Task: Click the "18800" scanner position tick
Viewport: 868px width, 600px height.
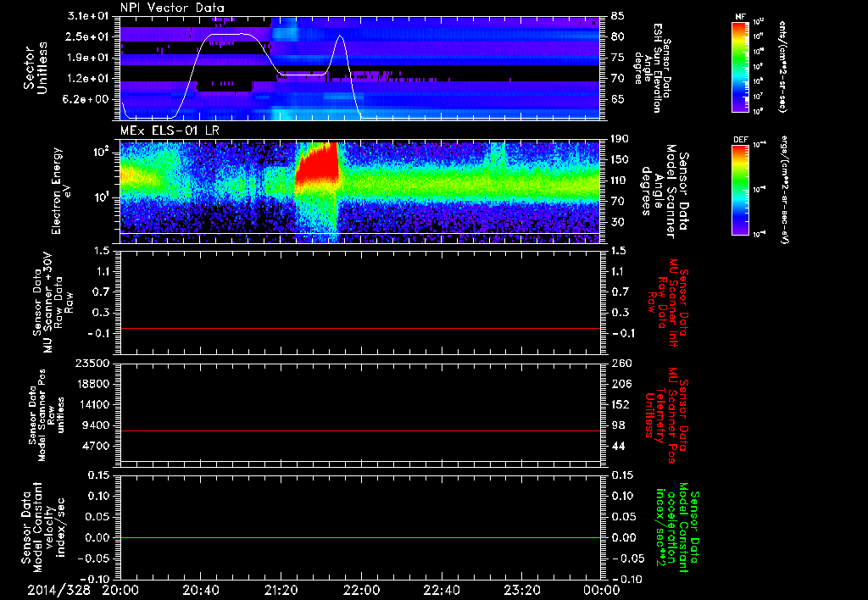Action: [93, 384]
